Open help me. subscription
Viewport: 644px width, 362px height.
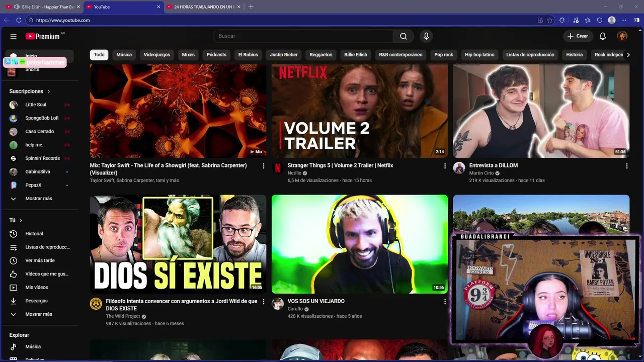point(39,145)
